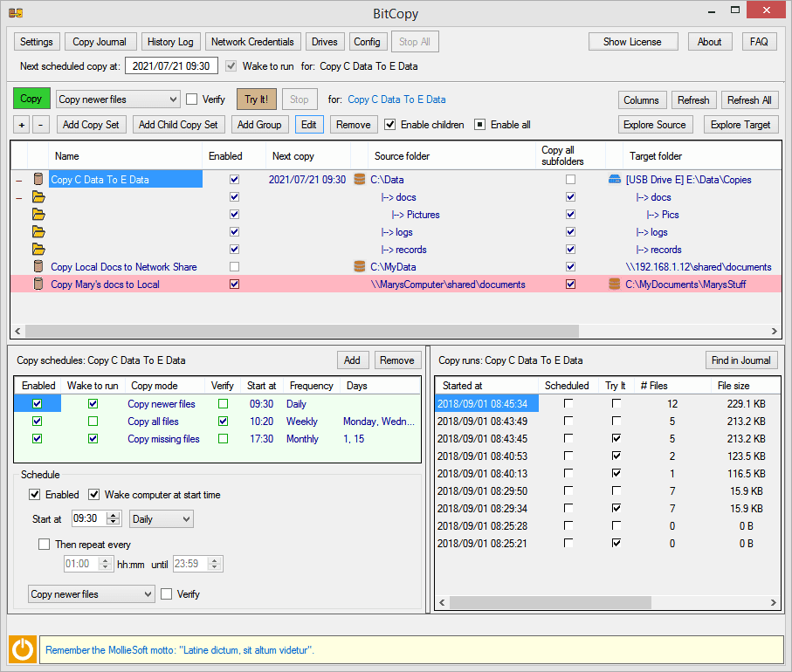The height and width of the screenshot is (672, 792).
Task: Click target icon beside C:\MyDocuments\MarysStuff
Action: 615,285
